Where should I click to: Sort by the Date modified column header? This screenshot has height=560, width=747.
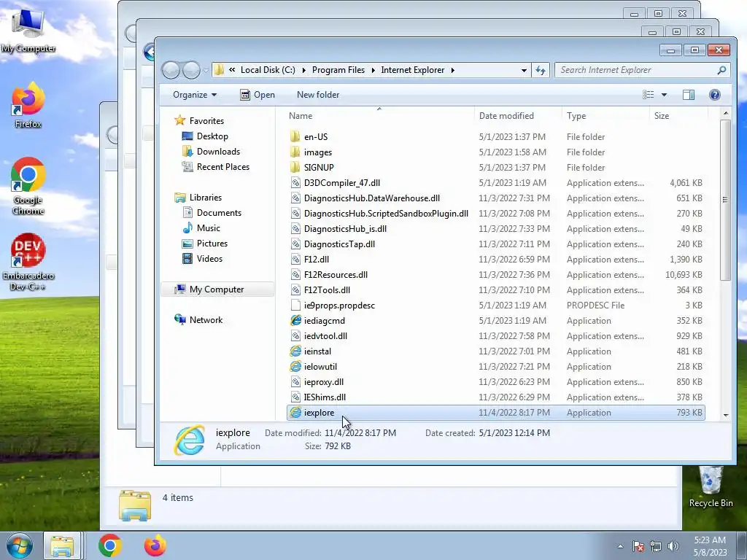(x=518, y=116)
